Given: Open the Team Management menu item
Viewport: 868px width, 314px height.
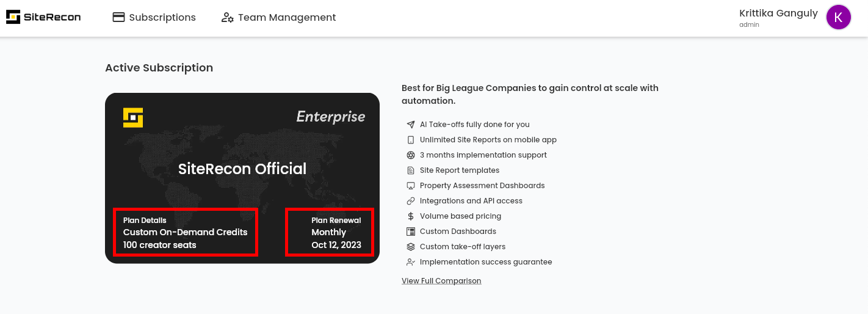Looking at the screenshot, I should [278, 17].
